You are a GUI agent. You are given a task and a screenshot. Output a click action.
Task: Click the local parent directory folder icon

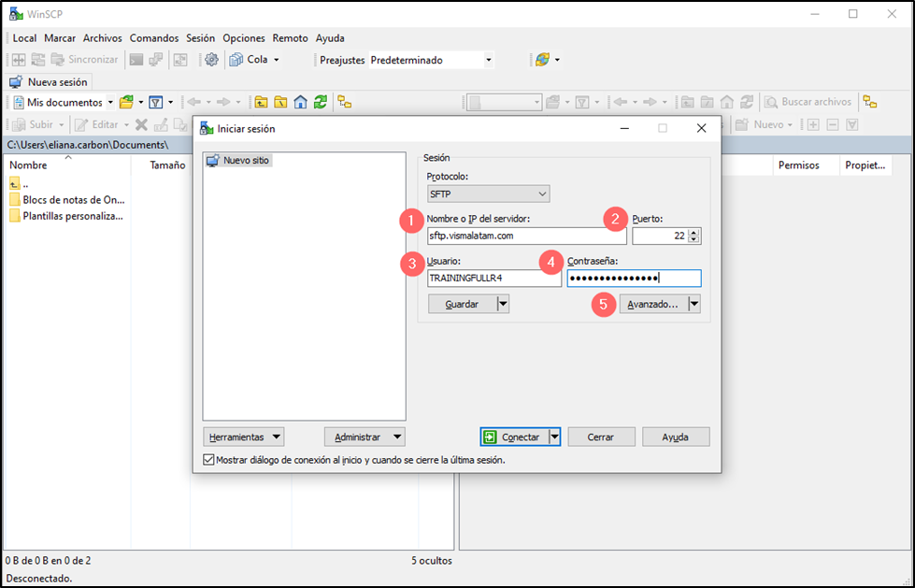[x=261, y=102]
